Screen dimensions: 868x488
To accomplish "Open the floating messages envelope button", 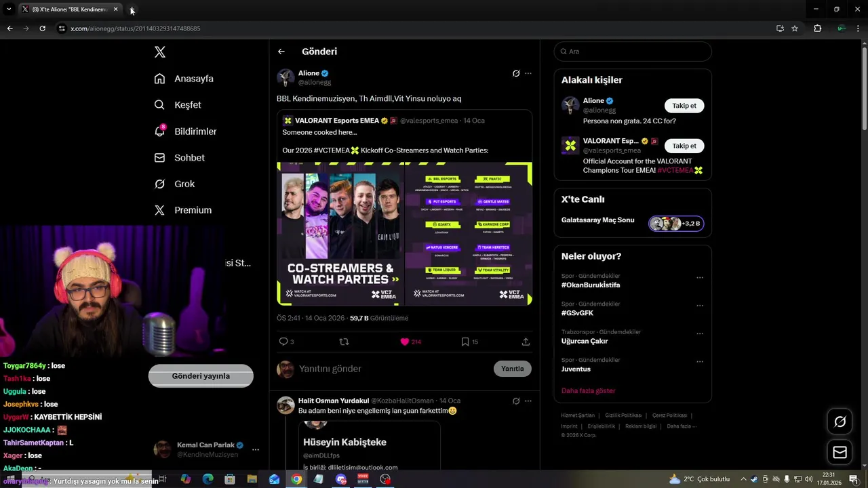I will (840, 453).
